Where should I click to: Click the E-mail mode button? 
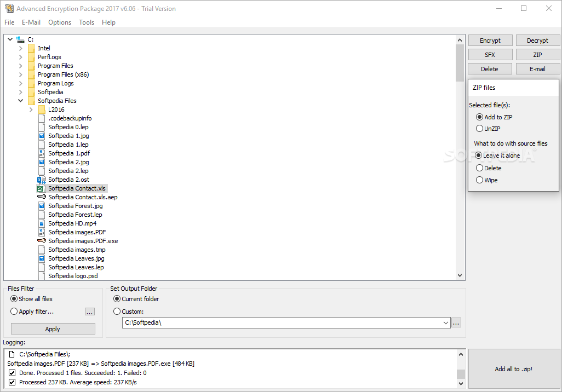click(538, 69)
